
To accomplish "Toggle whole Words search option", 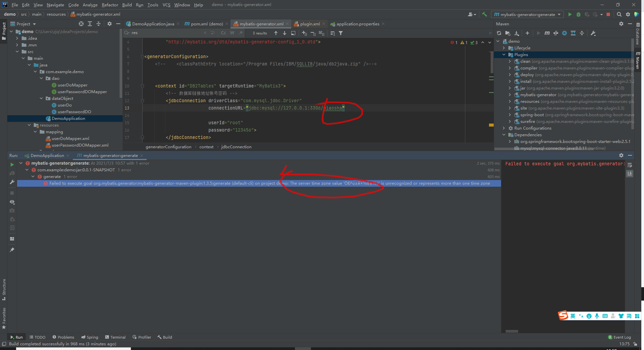I will click(232, 33).
